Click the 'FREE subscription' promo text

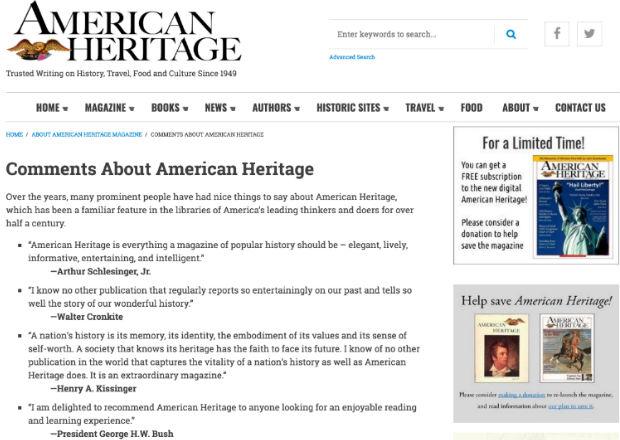(x=491, y=177)
